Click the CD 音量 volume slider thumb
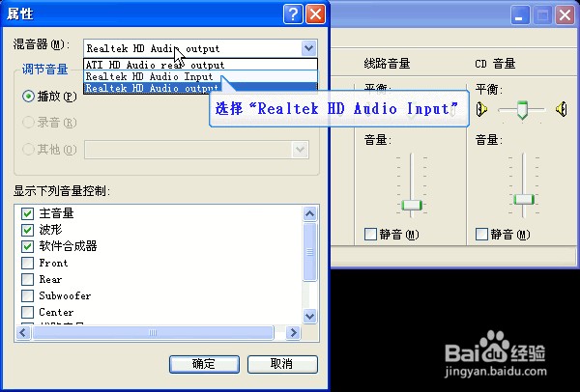 (524, 200)
